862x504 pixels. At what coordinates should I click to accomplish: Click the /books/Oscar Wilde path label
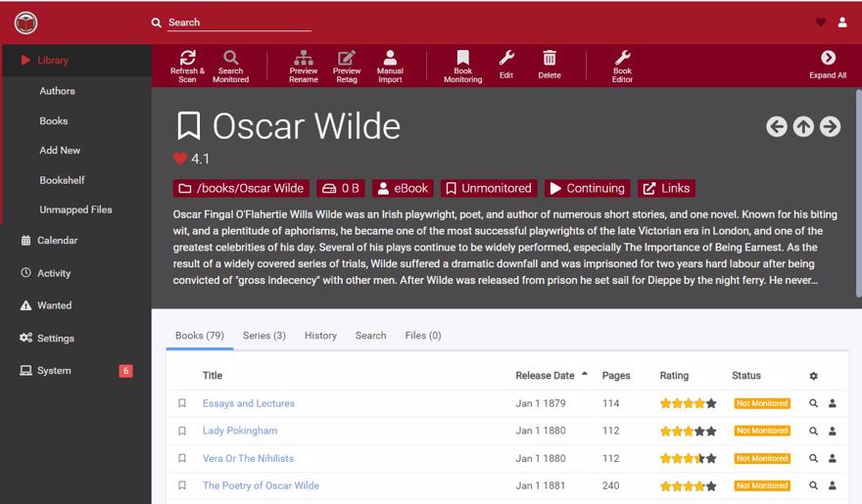[x=241, y=188]
